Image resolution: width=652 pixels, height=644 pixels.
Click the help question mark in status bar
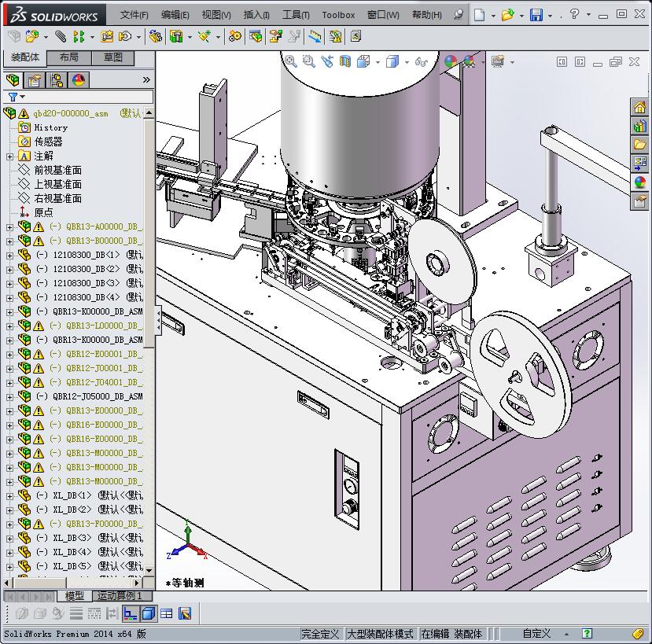coord(587,634)
